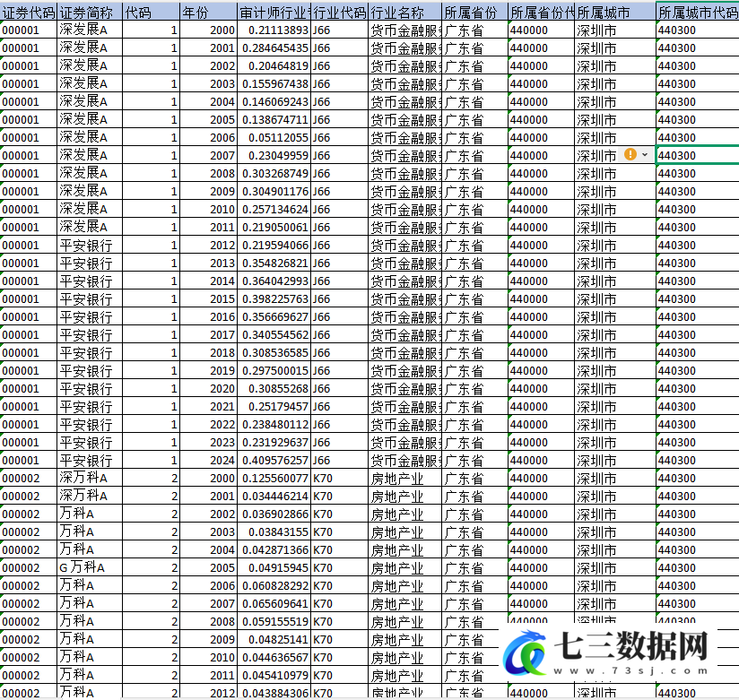
Task: Click the cell with value 0.21113893
Action: pyautogui.click(x=274, y=30)
